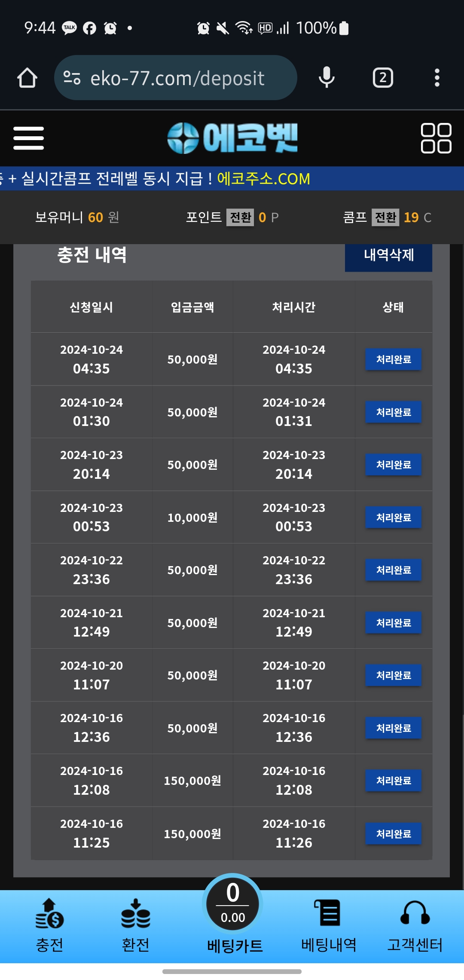The image size is (464, 980).
Task: Open the 고객센터 customer support
Action: (x=415, y=926)
